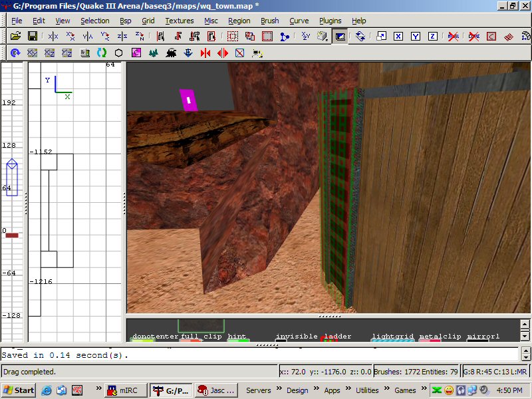The height and width of the screenshot is (399, 532).
Task: Open the Bsp menu
Action: [x=126, y=21]
